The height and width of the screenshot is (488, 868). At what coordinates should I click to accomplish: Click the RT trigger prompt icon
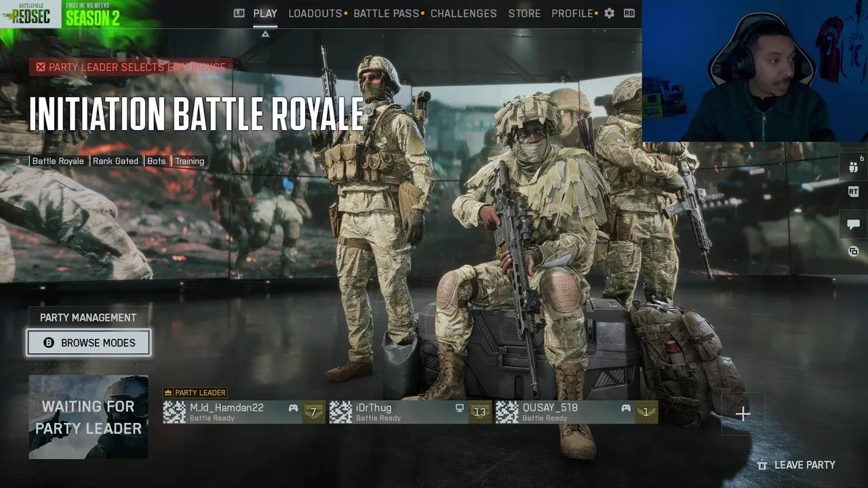pyautogui.click(x=853, y=192)
